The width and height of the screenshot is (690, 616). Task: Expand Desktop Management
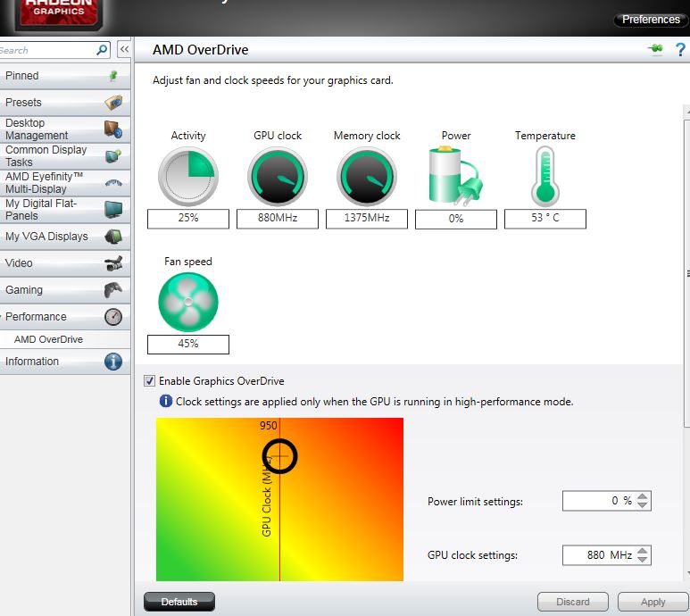(64, 129)
